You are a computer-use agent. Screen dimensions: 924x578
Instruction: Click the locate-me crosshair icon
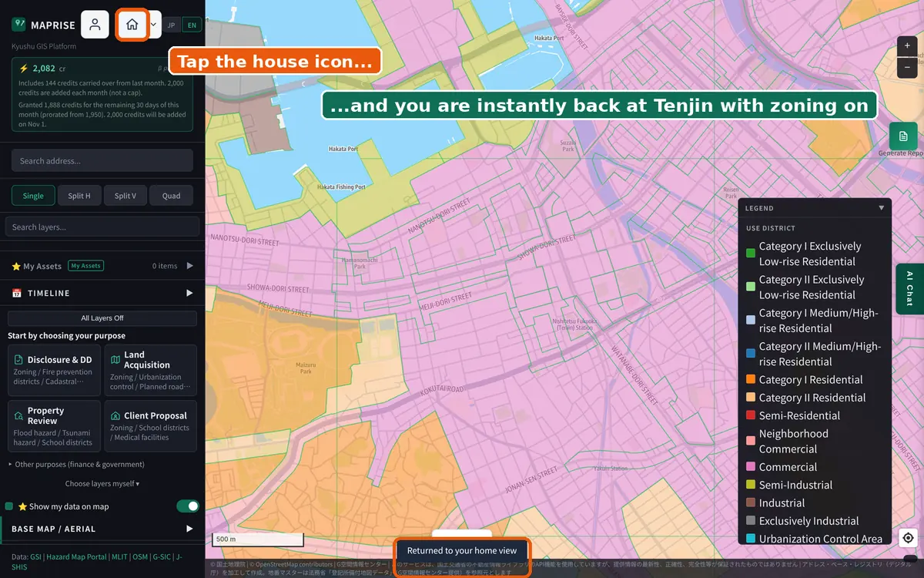coord(908,538)
